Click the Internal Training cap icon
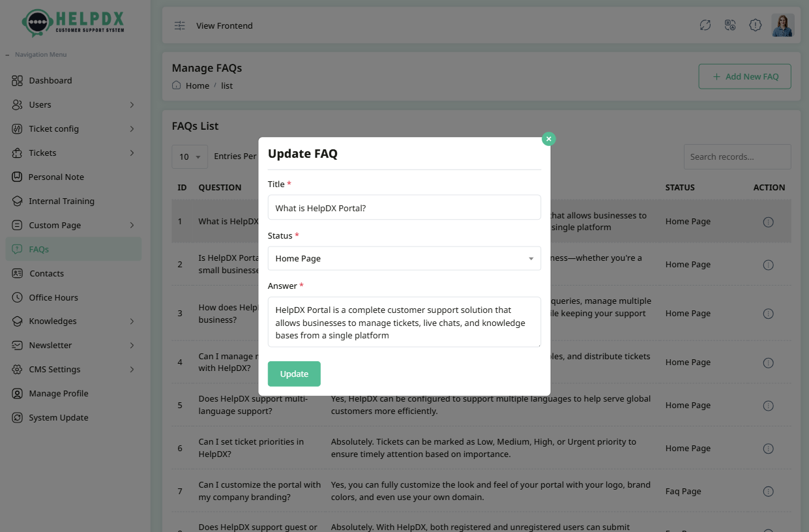 pos(17,201)
